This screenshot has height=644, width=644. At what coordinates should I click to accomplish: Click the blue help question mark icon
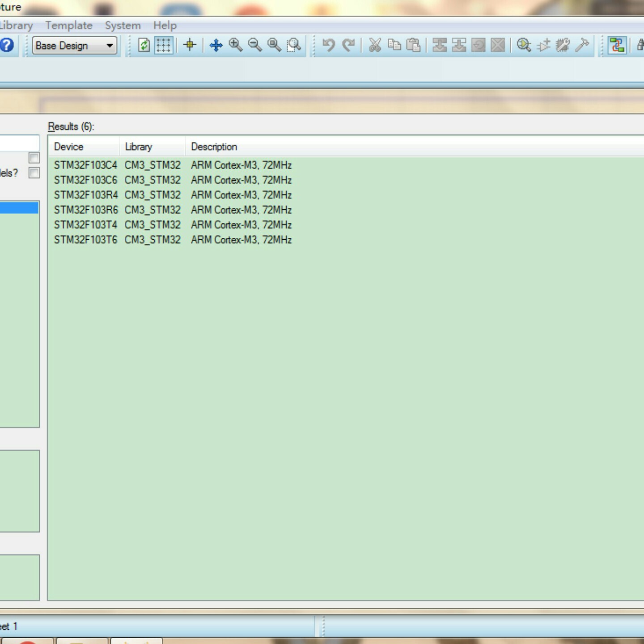(7, 45)
